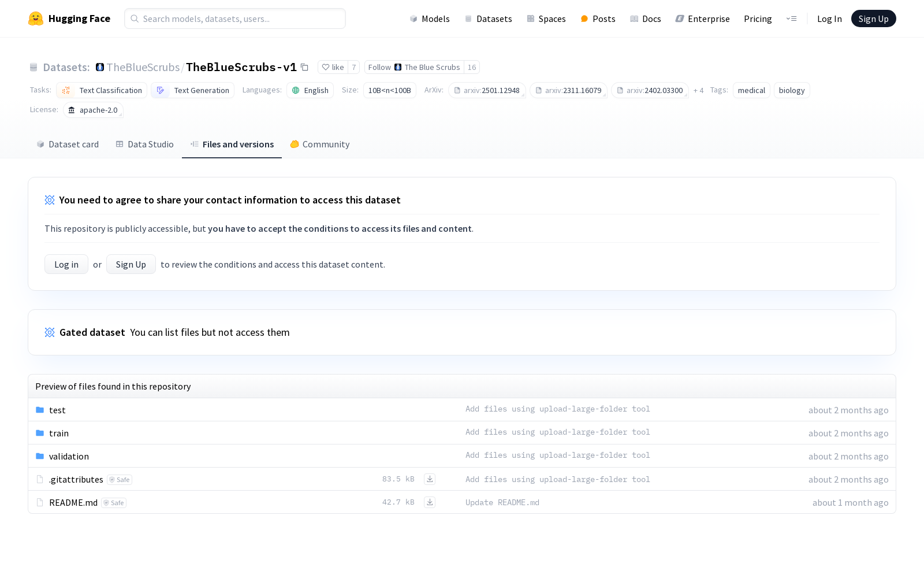Viewport: 924px width, 578px height.
Task: Open Posts from the navbar
Action: click(598, 18)
